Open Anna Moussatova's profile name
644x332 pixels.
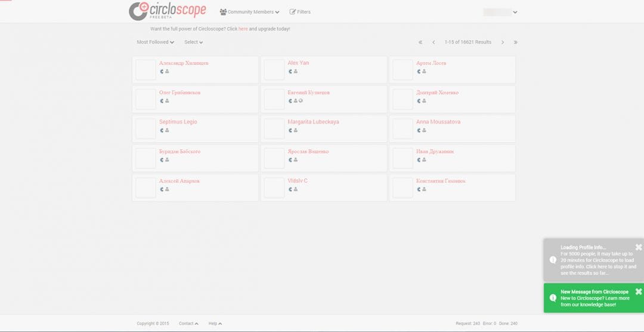click(438, 122)
